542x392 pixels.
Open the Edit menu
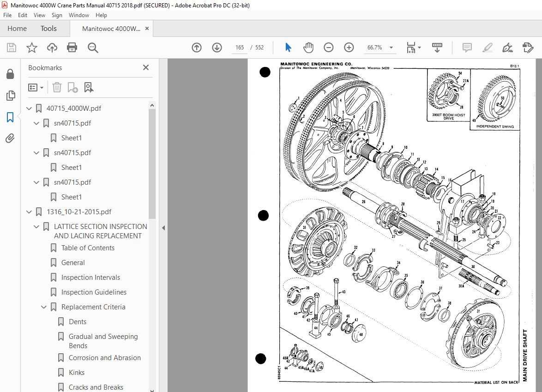pos(23,15)
